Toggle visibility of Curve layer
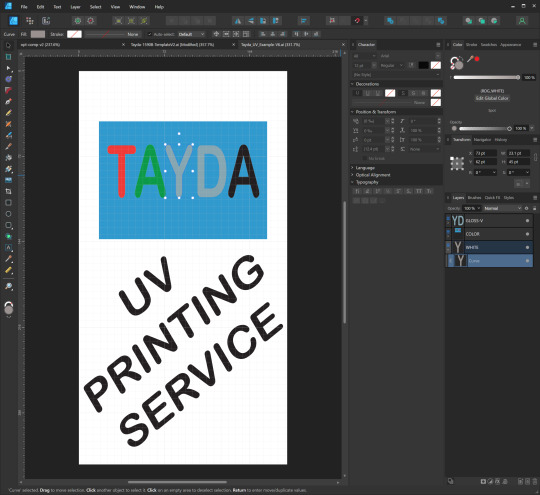This screenshot has height=495, width=540. 527,261
